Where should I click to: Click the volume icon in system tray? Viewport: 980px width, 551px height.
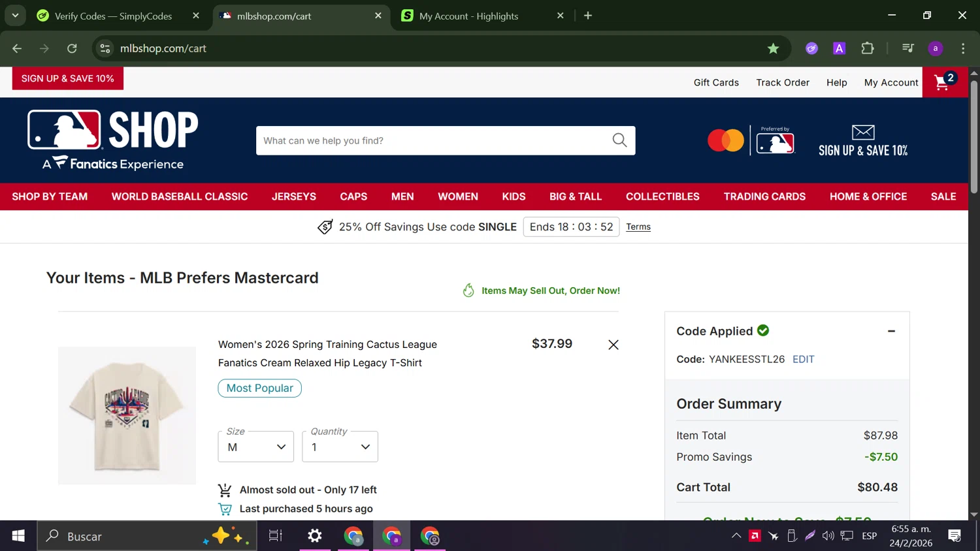828,536
